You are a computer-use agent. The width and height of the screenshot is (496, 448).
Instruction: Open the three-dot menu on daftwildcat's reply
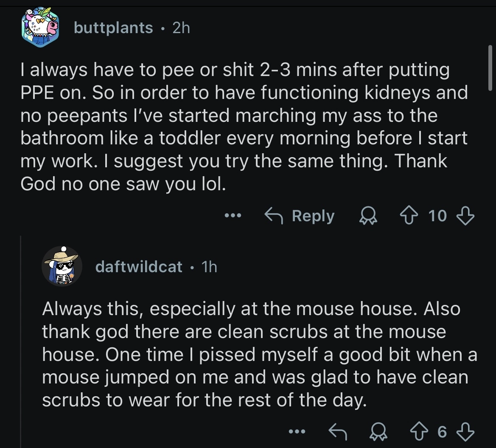tap(297, 431)
